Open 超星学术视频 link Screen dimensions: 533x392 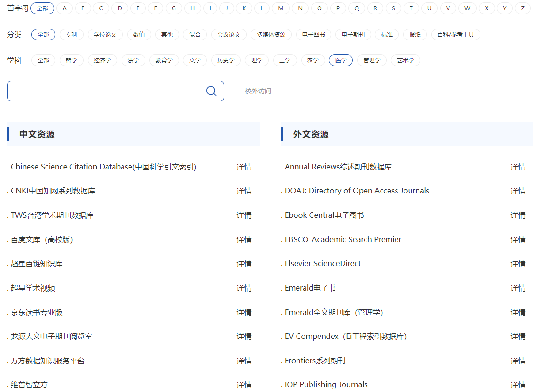(33, 288)
